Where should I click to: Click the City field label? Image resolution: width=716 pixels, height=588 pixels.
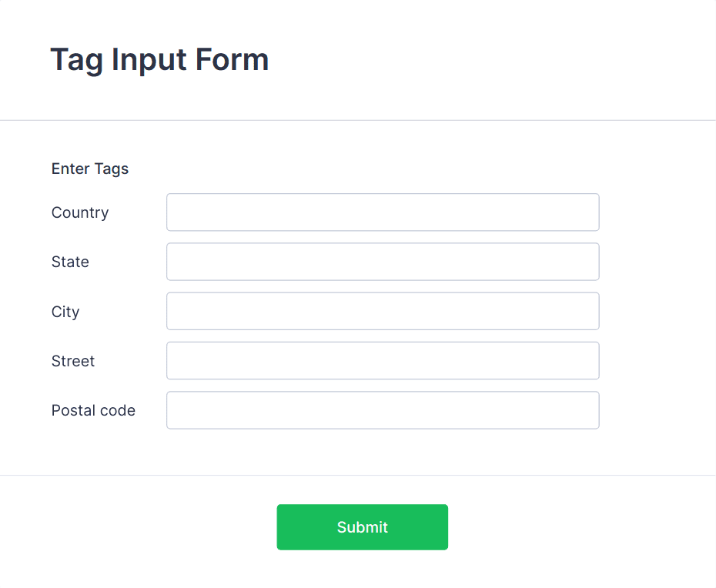65,312
